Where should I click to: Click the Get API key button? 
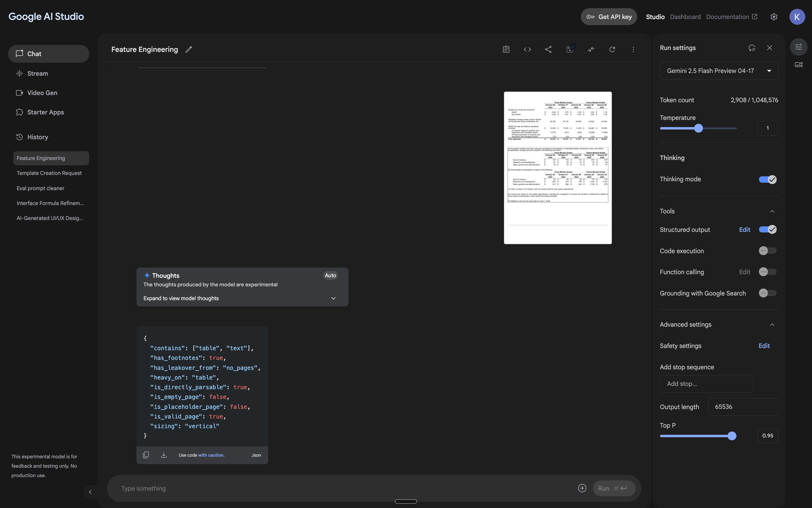pos(609,17)
